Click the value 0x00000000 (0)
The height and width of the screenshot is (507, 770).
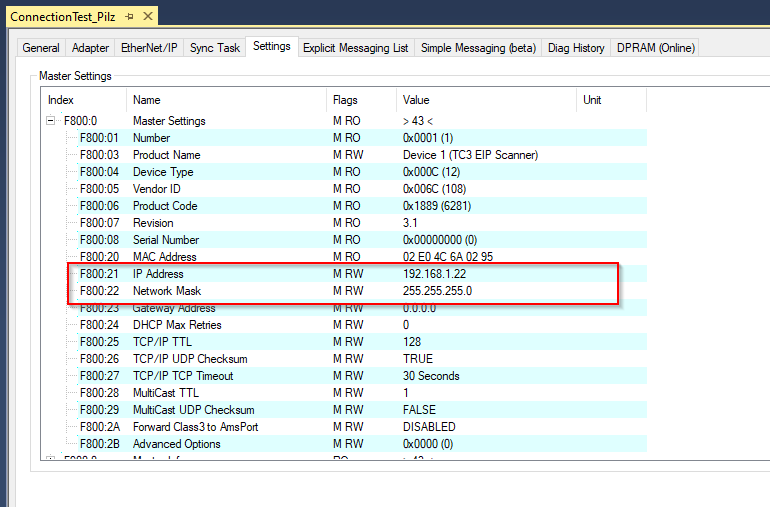click(440, 240)
